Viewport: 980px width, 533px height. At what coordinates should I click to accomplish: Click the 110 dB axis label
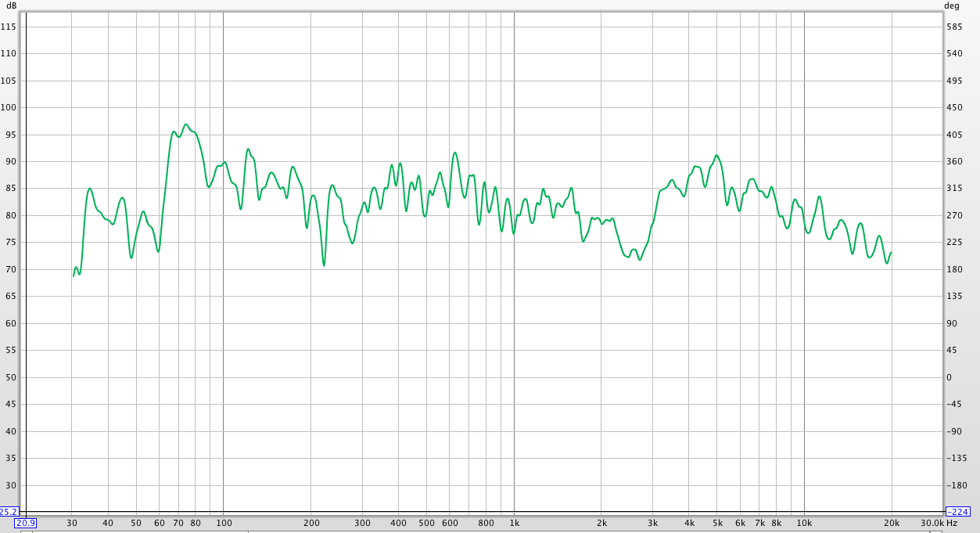pos(9,53)
